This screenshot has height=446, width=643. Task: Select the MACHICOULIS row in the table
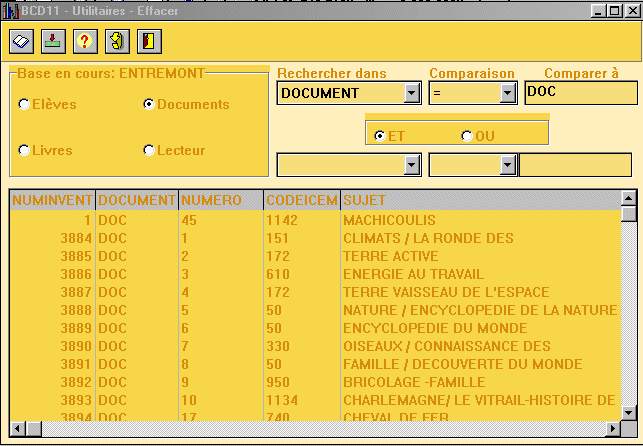(382, 219)
